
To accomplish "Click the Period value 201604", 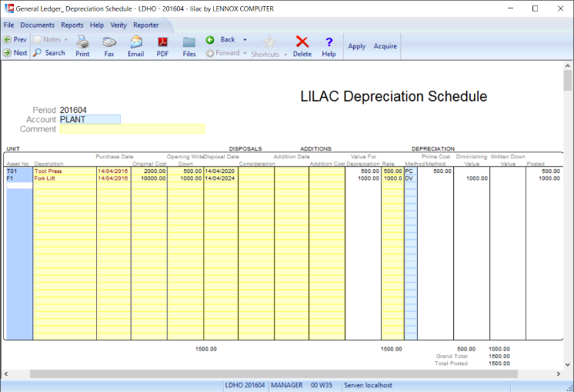I will point(73,110).
